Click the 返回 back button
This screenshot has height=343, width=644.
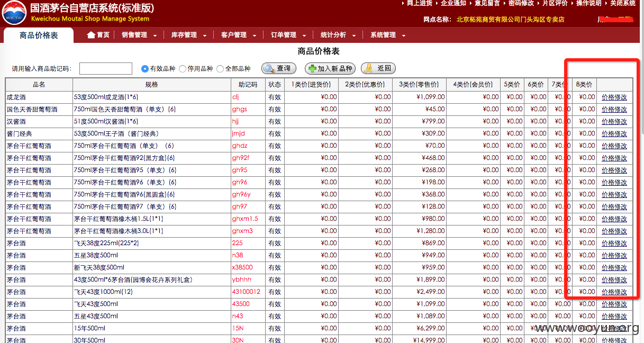click(378, 68)
